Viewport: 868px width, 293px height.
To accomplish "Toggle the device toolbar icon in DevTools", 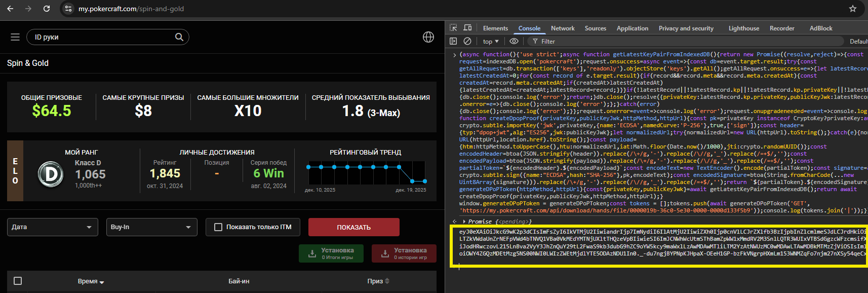I will coord(467,28).
